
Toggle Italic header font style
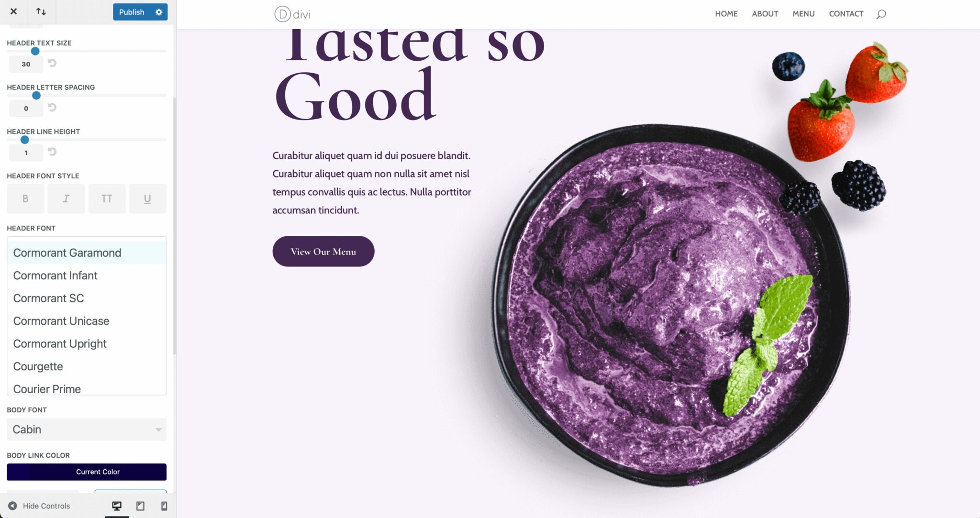point(66,199)
